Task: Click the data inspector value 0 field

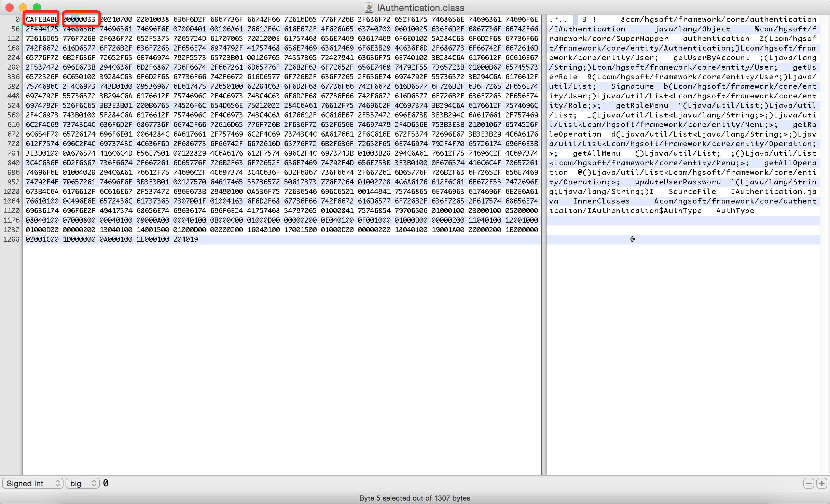Action: [106, 483]
